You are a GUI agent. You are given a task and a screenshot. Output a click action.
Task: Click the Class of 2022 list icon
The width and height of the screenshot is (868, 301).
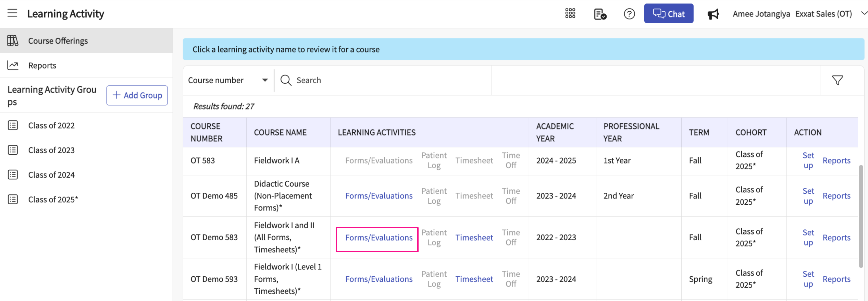(13, 125)
